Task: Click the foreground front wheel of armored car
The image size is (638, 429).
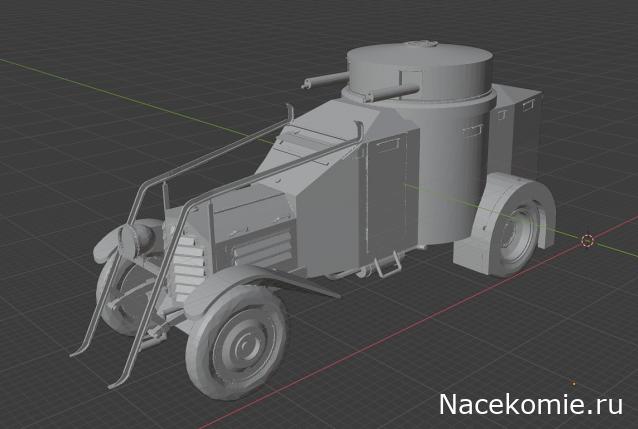Action: coord(237,344)
